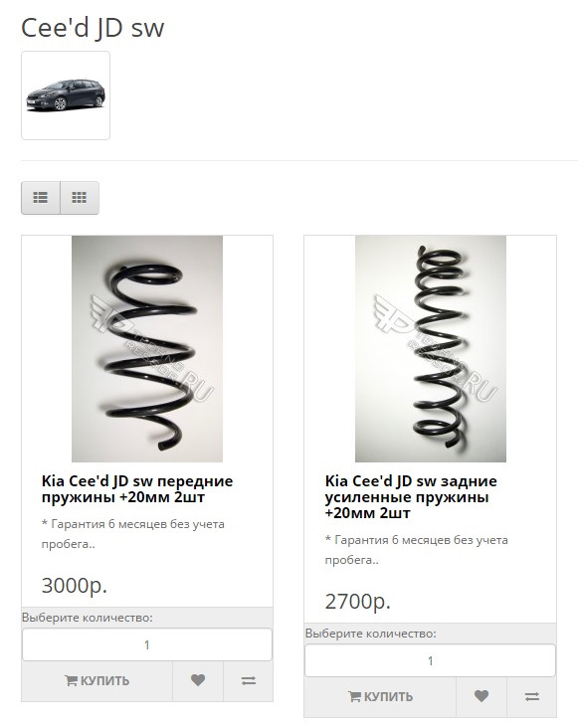Focus quantity field for rear springs
The width and height of the screenshot is (578, 728).
pyautogui.click(x=430, y=660)
